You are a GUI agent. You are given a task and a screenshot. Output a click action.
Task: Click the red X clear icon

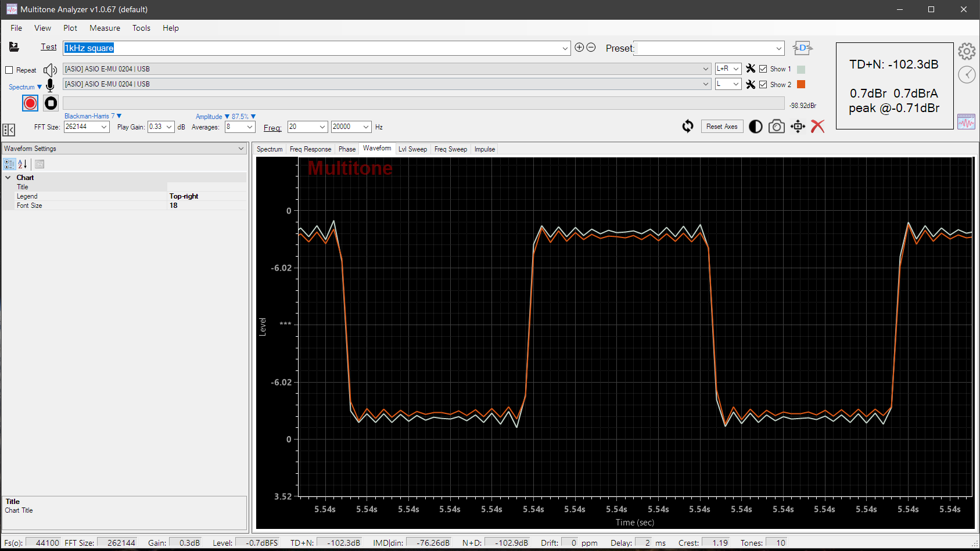pyautogui.click(x=818, y=127)
